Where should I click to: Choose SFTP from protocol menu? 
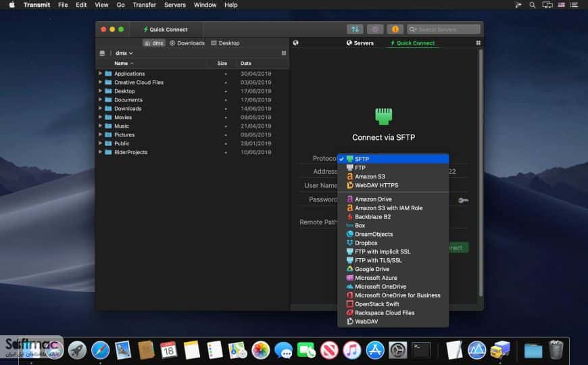[393, 159]
